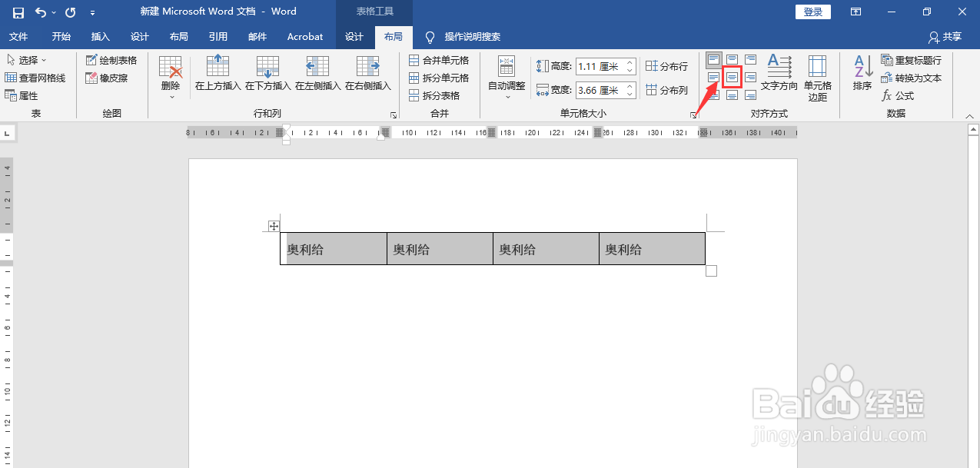Open the Undo history dropdown arrow
980x468 pixels.
[x=54, y=11]
